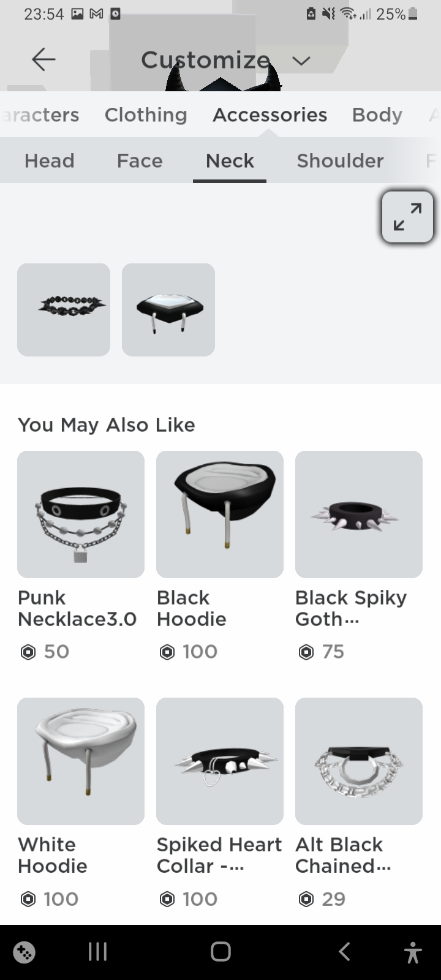Switch to the Body tab
Image resolution: width=441 pixels, height=980 pixels.
377,115
